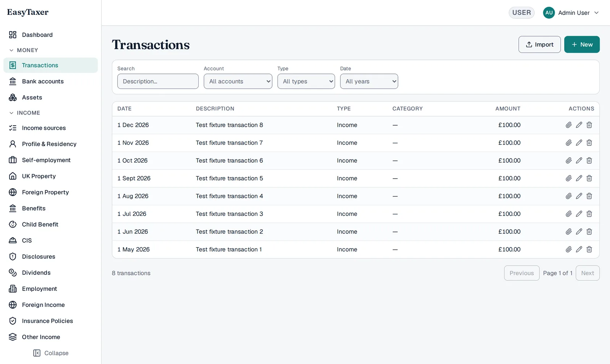This screenshot has width=610, height=364.
Task: Go to Dashboard in the sidebar
Action: coord(51,35)
